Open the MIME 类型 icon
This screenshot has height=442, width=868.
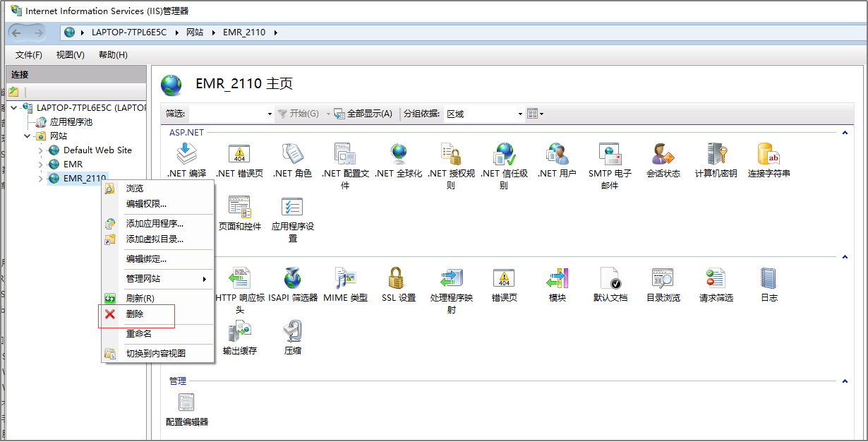click(x=345, y=277)
